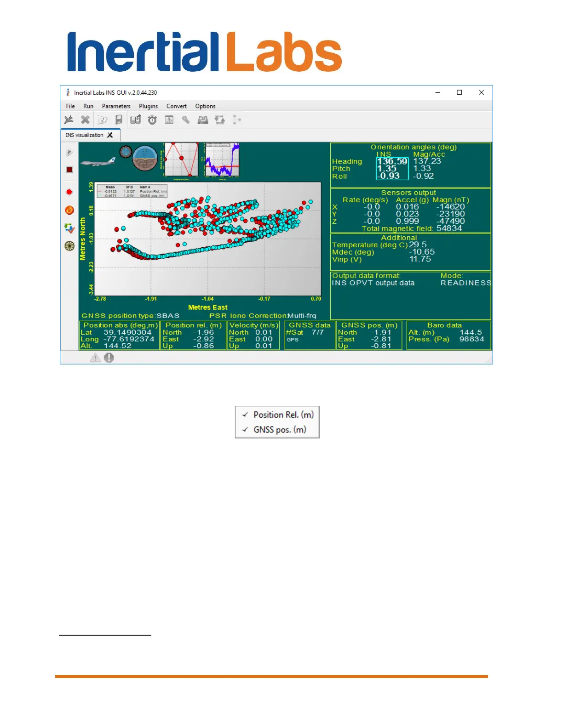The height and width of the screenshot is (728, 563).
Task: Click the Metres East axis label
Action: 208,307
